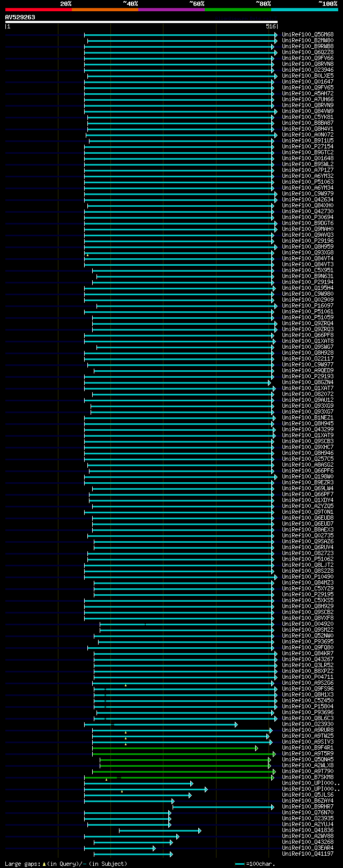The image size is (343, 868).
Task: Click the green alignment bar for UniRef100_B9F4R1
Action: click(175, 748)
